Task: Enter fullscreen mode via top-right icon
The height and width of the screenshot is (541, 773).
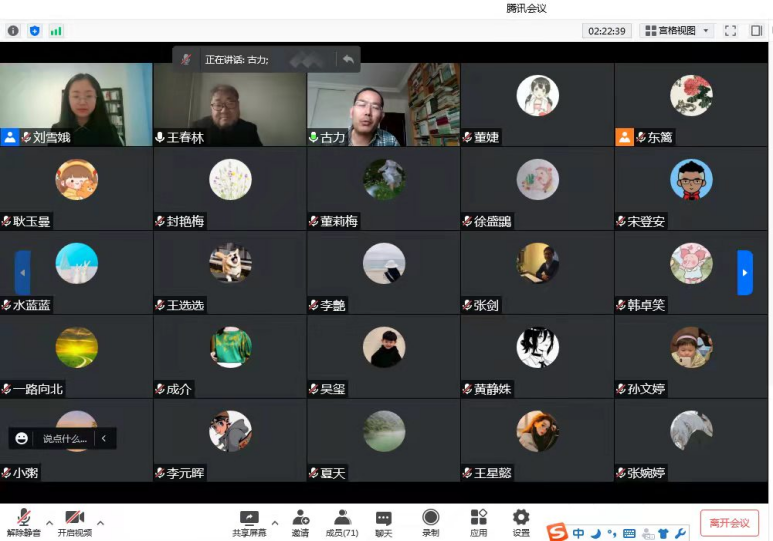Action: (x=730, y=31)
